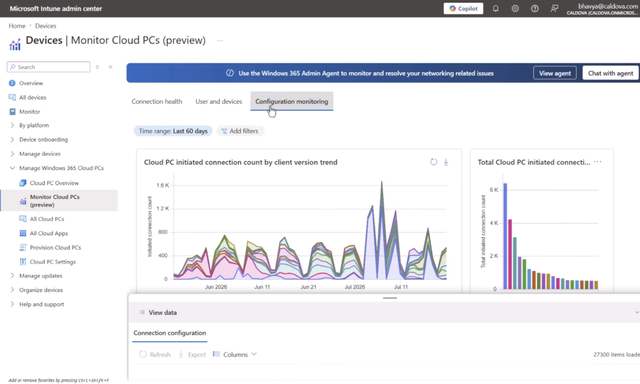Open the bhavya@caldova.com account menu
The image size is (640, 384).
point(602,9)
